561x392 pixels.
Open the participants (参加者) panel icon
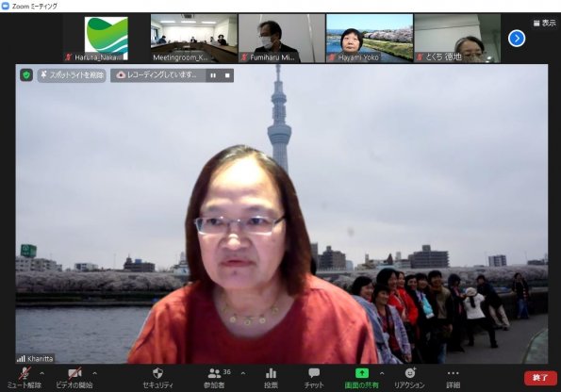tap(214, 373)
